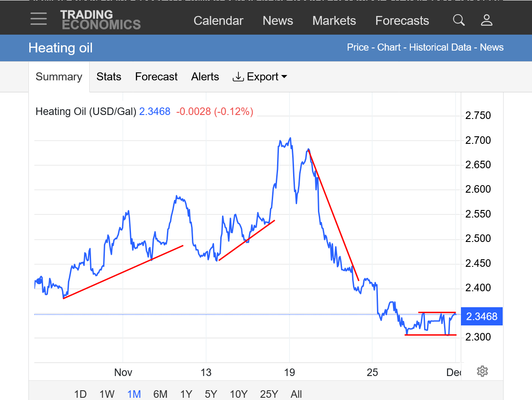Open News in the navigation bar
This screenshot has width=532, height=400.
[x=278, y=21]
